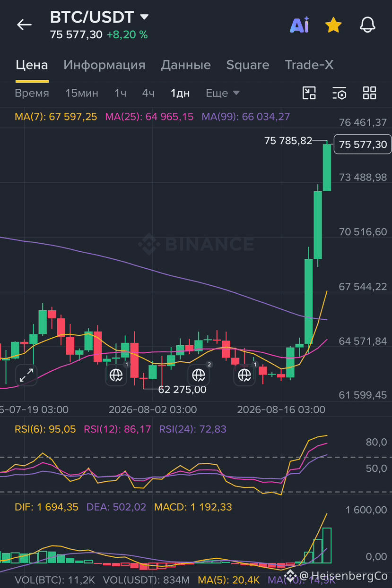Open globe event marker labeled 2
The width and height of the screenshot is (392, 588).
(x=199, y=375)
